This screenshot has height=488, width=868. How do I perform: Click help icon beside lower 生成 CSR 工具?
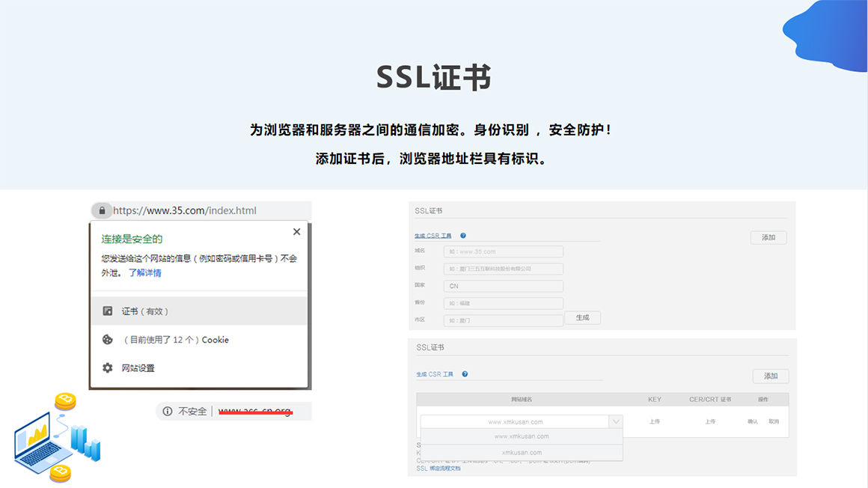pos(465,374)
